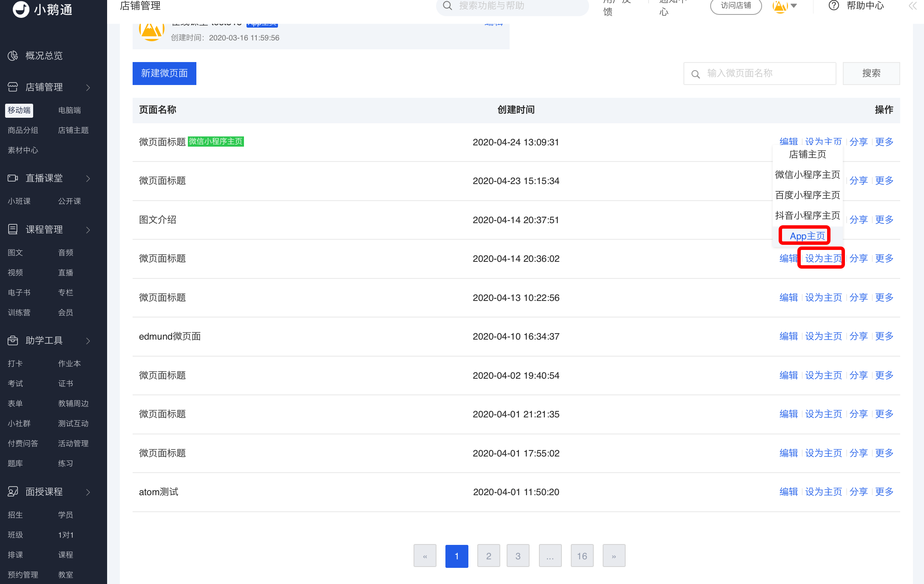
Task: Choose 微信小程序主页 in dropdown menu
Action: tap(807, 175)
